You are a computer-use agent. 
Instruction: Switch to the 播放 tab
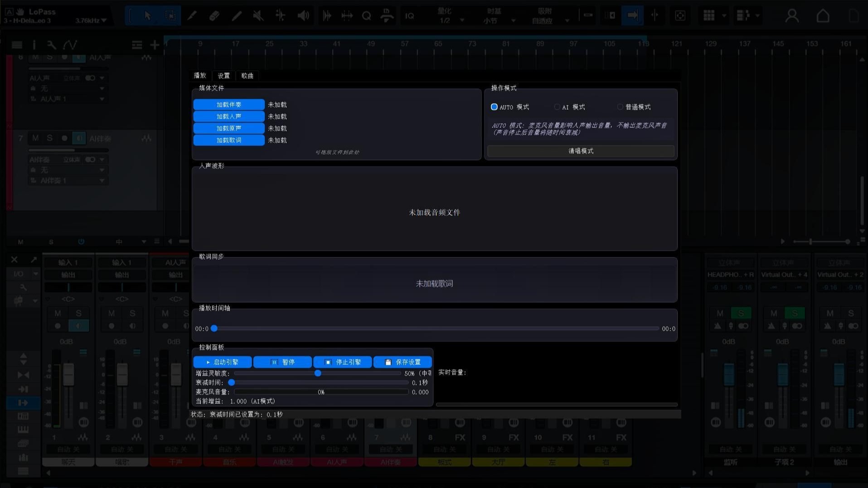click(x=200, y=76)
